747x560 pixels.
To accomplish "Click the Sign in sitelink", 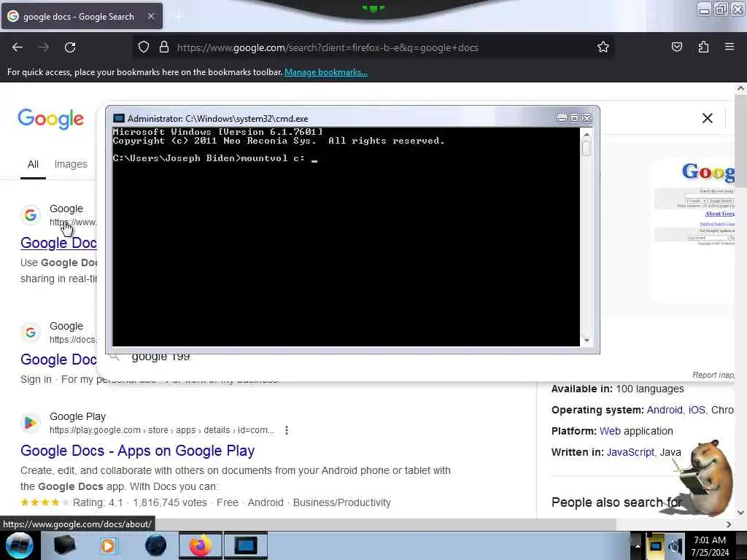I will (x=36, y=379).
